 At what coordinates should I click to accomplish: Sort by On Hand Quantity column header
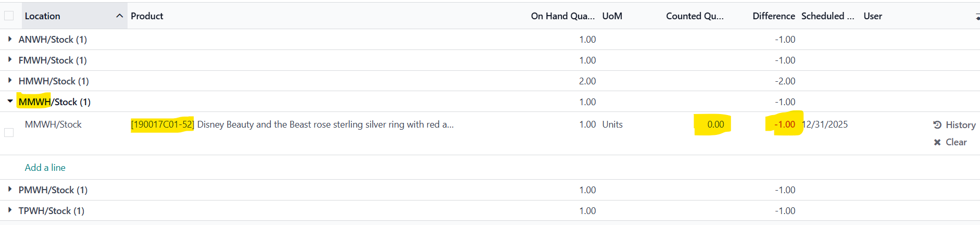coord(562,16)
